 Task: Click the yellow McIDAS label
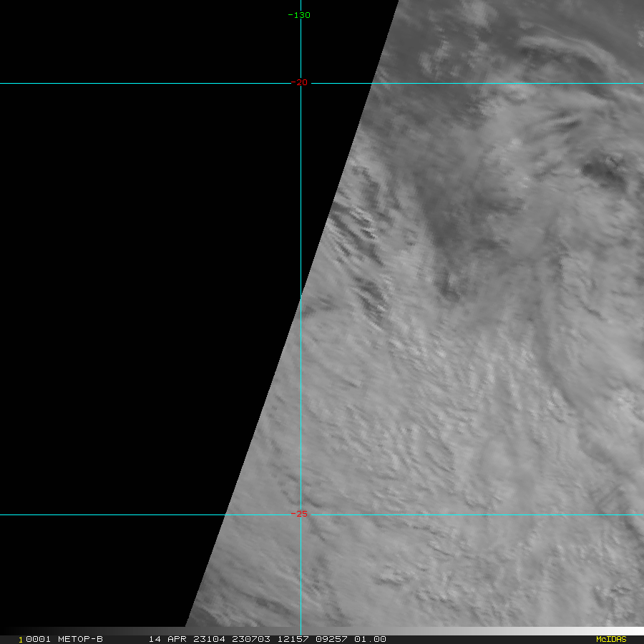(x=611, y=639)
